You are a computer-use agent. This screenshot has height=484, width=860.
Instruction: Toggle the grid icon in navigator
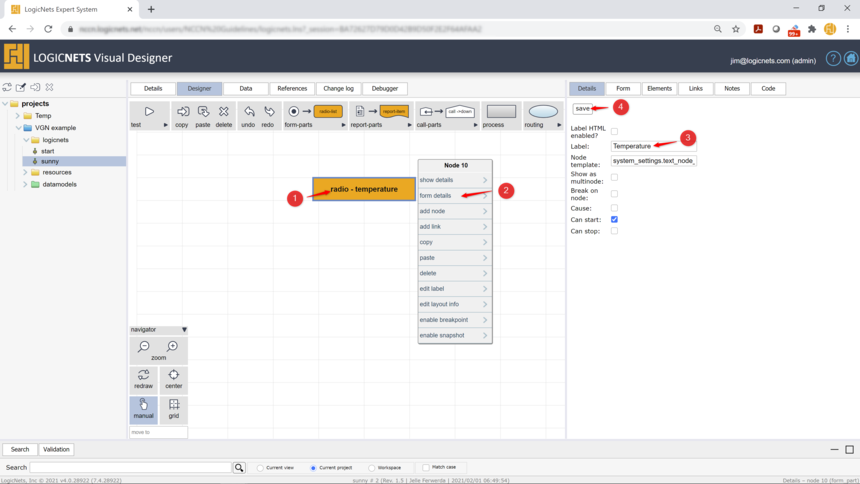pos(174,406)
